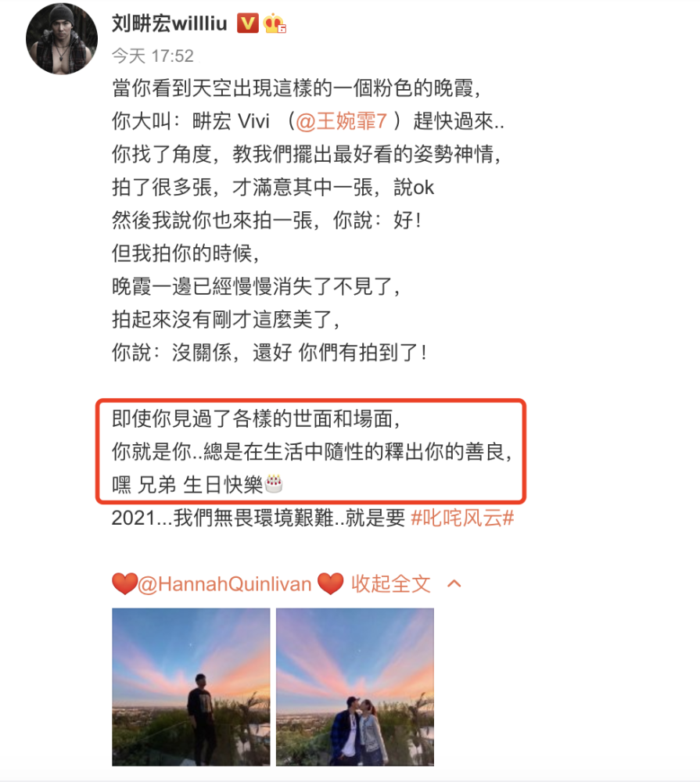Viewport: 700px width, 782px height.
Task: Click the 生日快樂 birthday greeting line
Action: (x=197, y=485)
